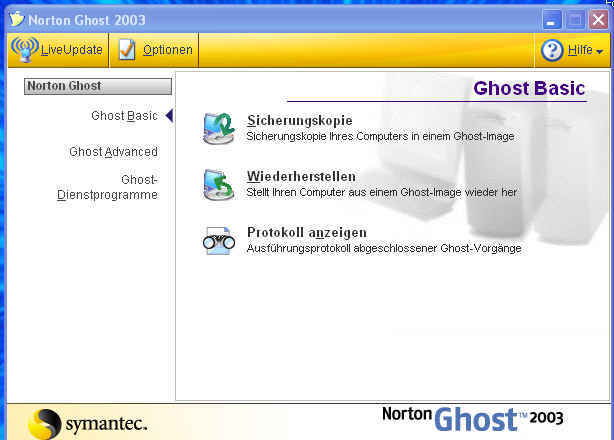Click the Hilfe question mark icon
The width and height of the screenshot is (614, 440).
coord(552,50)
